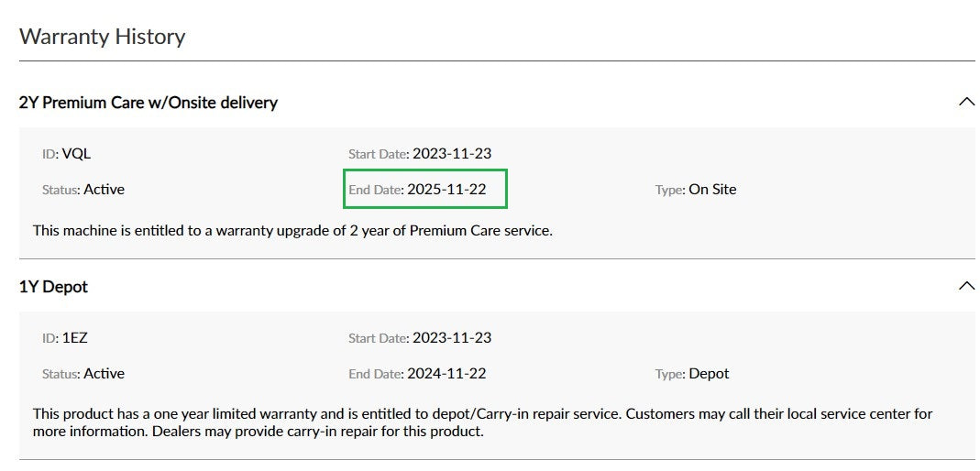Click the Type: On Site field
Image resolution: width=980 pixels, height=471 pixels.
point(696,190)
